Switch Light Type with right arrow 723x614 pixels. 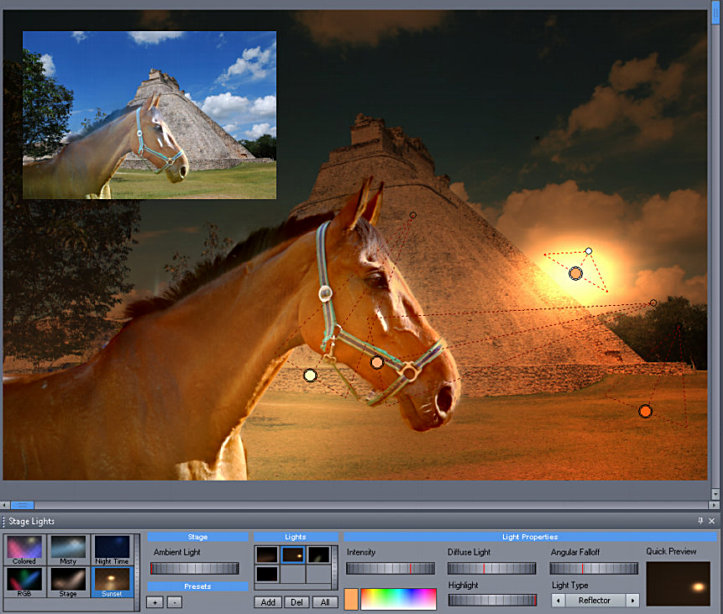point(632,600)
